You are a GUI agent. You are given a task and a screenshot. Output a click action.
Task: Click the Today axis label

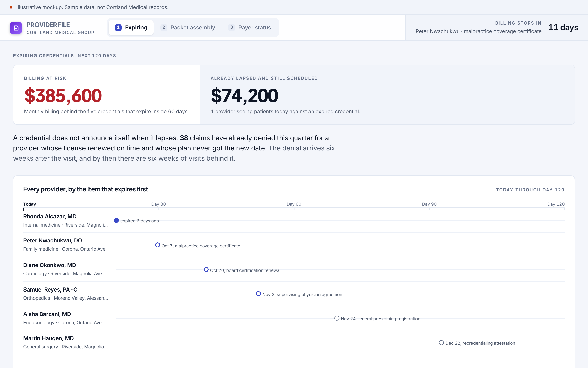tap(30, 204)
